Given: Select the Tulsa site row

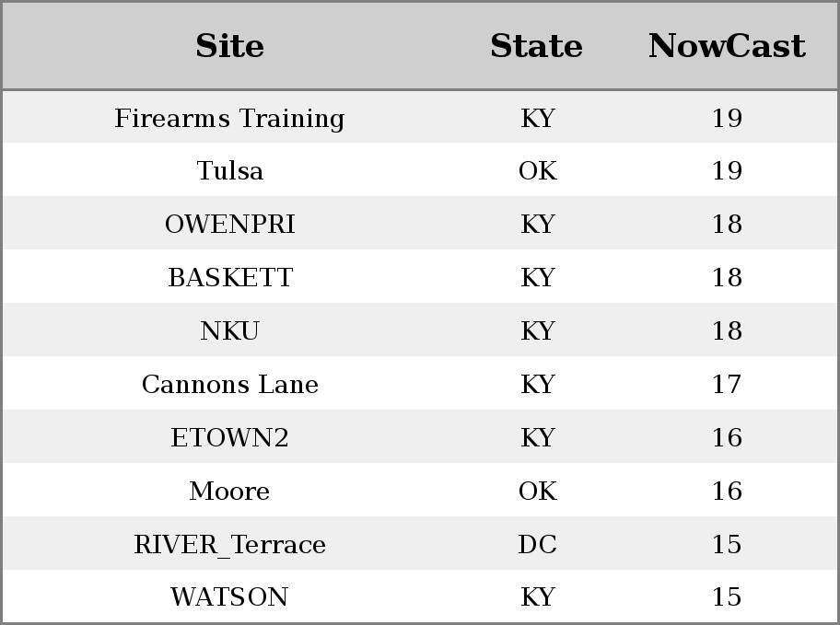Looking at the screenshot, I should coord(420,170).
